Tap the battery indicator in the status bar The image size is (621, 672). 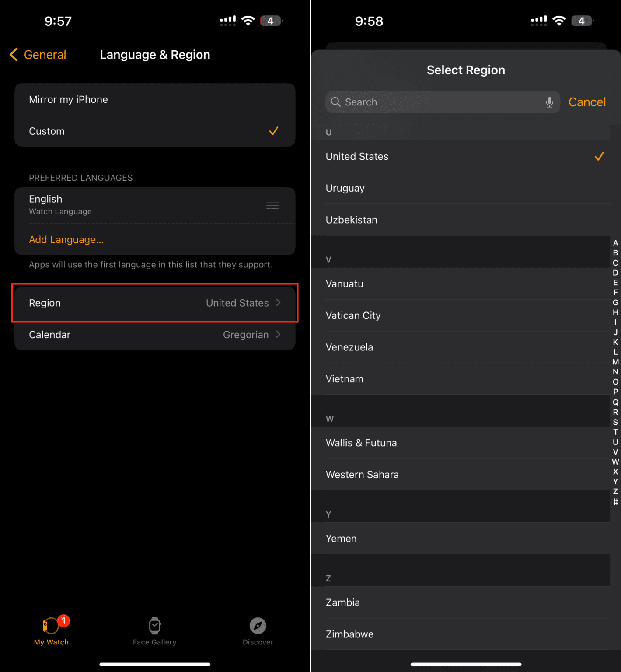(271, 20)
